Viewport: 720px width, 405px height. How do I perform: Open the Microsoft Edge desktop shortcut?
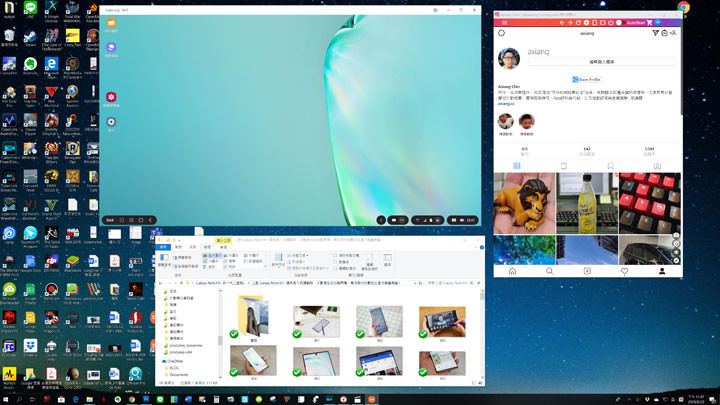51,66
